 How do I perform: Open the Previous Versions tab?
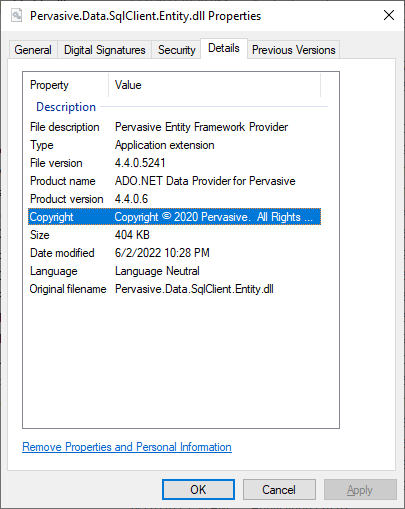point(293,50)
